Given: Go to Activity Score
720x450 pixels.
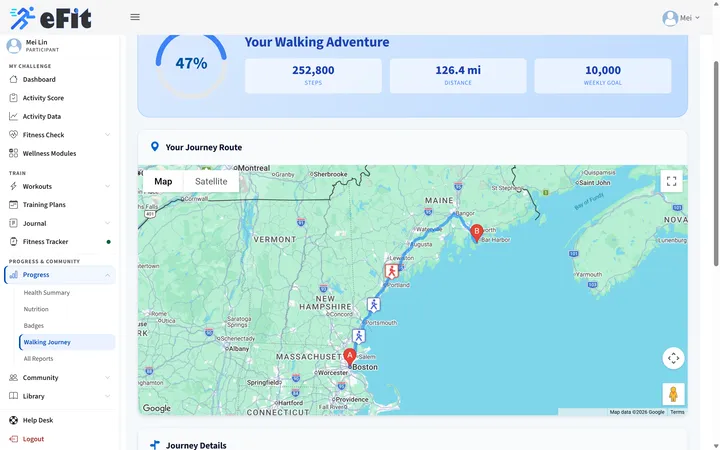Looking at the screenshot, I should (44, 98).
